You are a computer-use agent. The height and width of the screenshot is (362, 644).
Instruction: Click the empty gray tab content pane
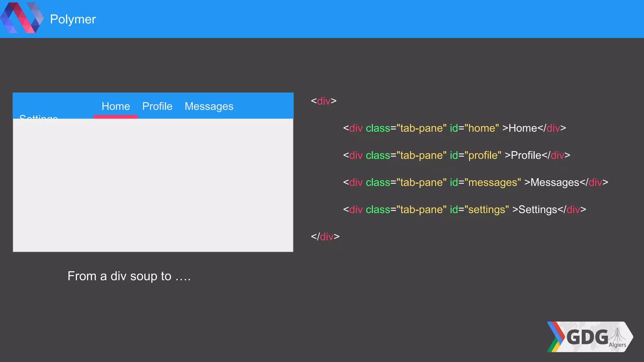click(153, 185)
